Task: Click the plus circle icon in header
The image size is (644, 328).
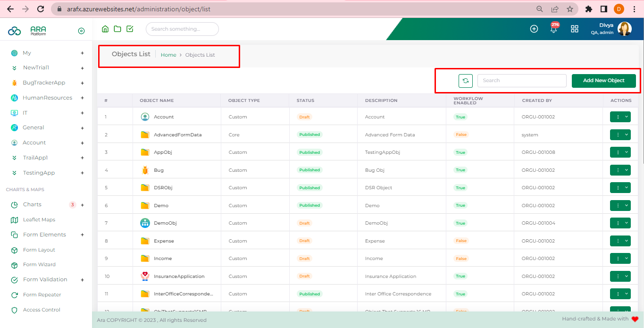Action: tap(534, 29)
